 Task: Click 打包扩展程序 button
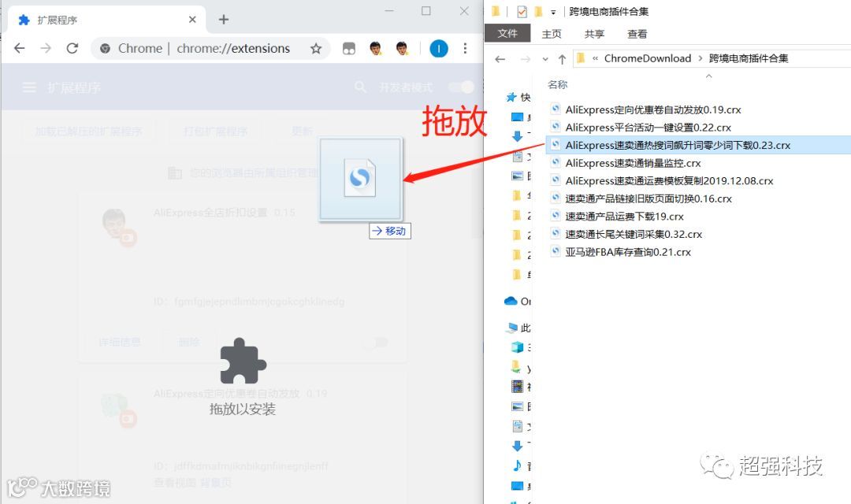[x=215, y=132]
